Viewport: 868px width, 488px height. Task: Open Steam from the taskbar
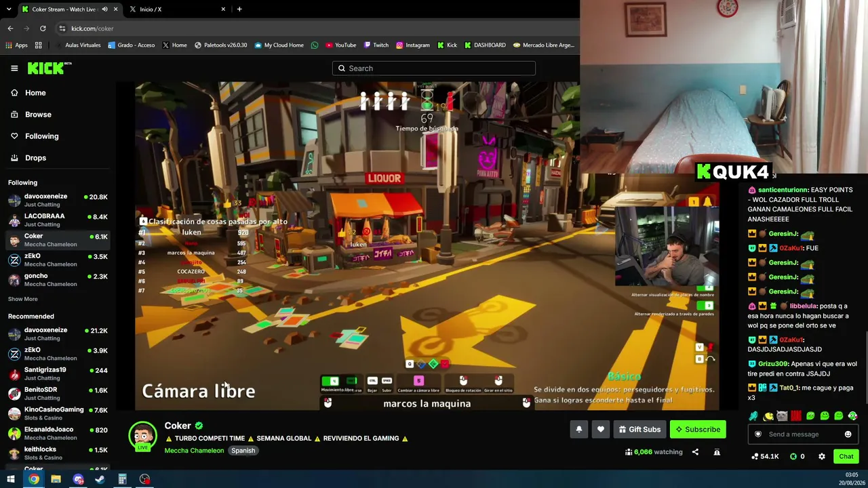100,479
